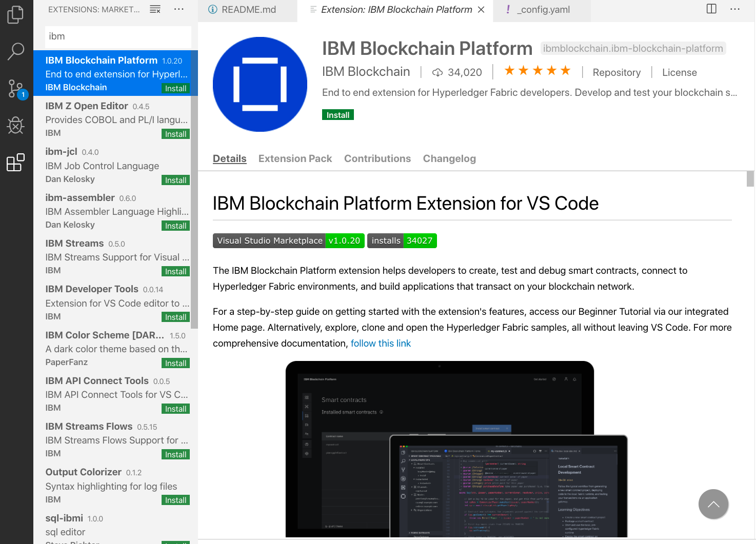Click the IBM Blockchain publisher name
Viewport: 756px width, 544px height.
click(x=366, y=72)
